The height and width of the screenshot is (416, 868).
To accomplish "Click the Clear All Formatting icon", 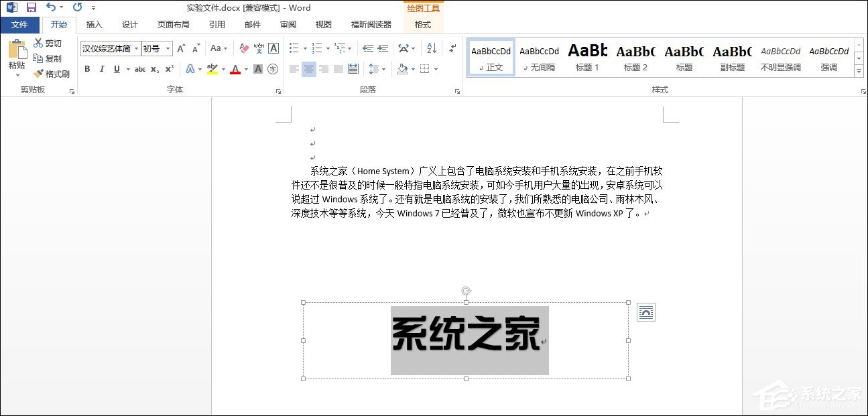I will pyautogui.click(x=243, y=48).
